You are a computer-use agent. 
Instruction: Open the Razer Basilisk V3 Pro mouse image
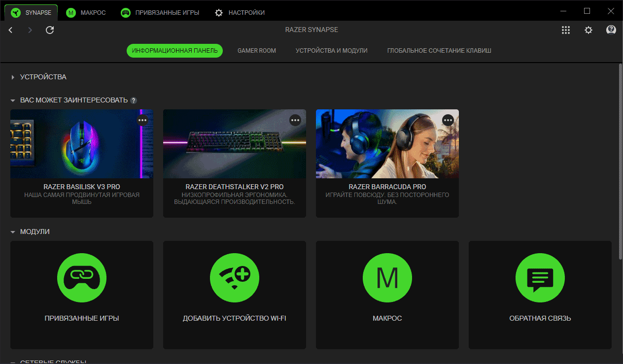click(82, 144)
